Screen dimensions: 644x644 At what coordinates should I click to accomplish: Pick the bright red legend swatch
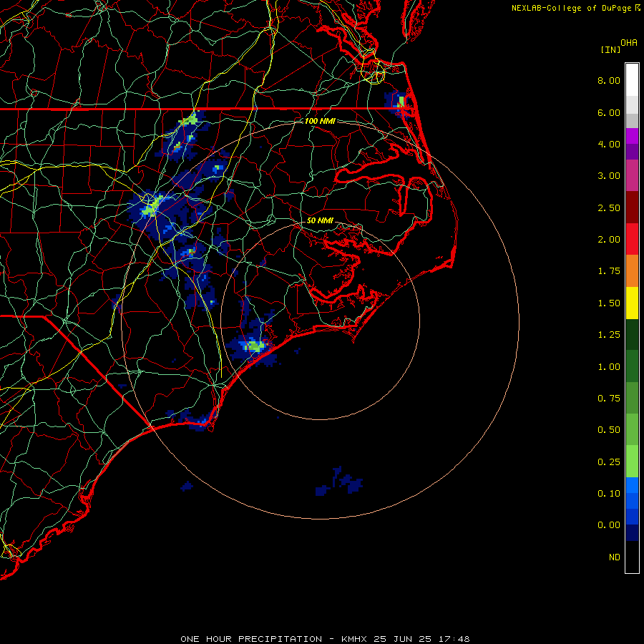pyautogui.click(x=632, y=239)
